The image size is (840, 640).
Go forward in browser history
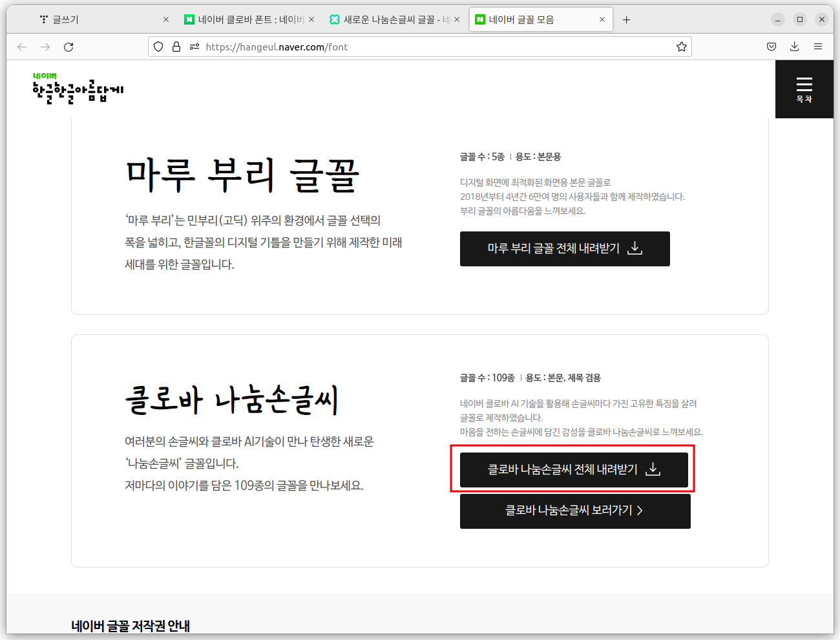click(45, 47)
